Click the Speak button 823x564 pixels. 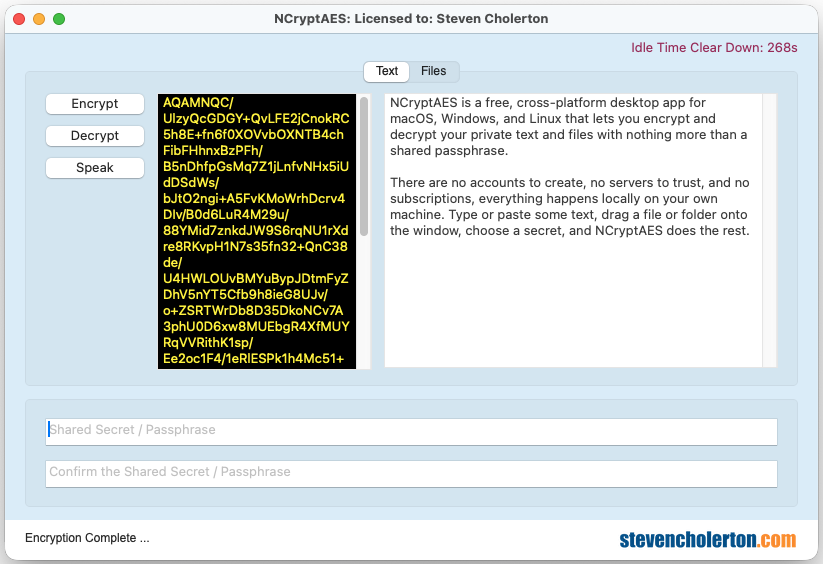95,168
